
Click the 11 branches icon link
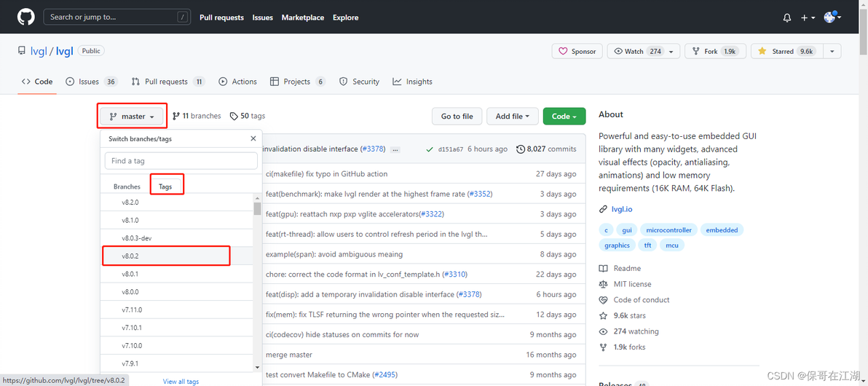click(175, 117)
